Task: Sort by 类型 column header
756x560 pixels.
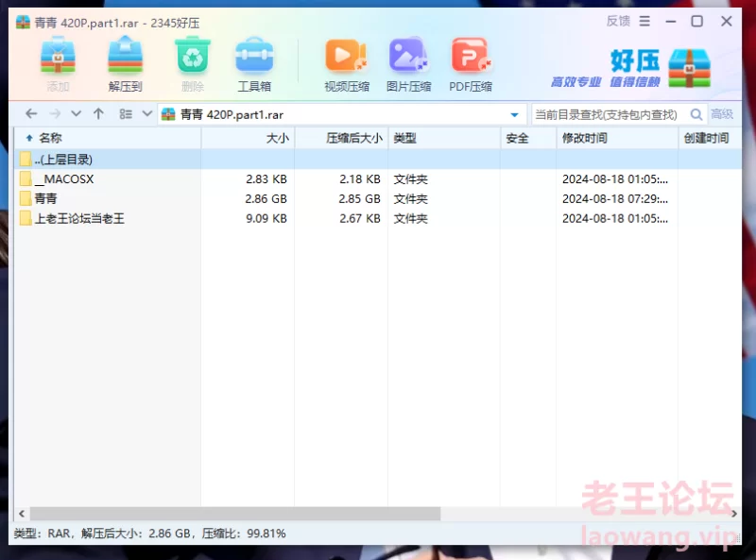Action: (x=444, y=138)
